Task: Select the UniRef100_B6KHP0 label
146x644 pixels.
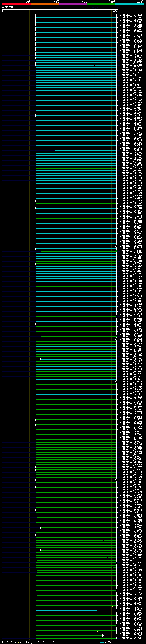Action: (131, 570)
